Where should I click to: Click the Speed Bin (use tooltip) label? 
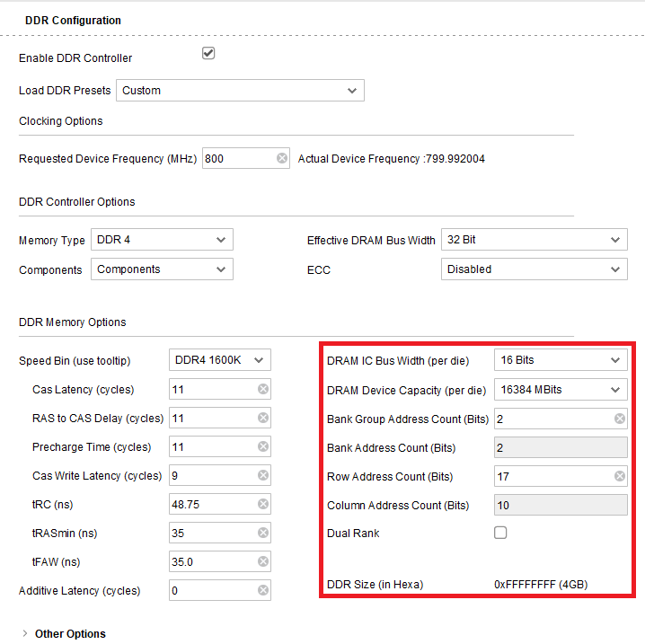[75, 361]
